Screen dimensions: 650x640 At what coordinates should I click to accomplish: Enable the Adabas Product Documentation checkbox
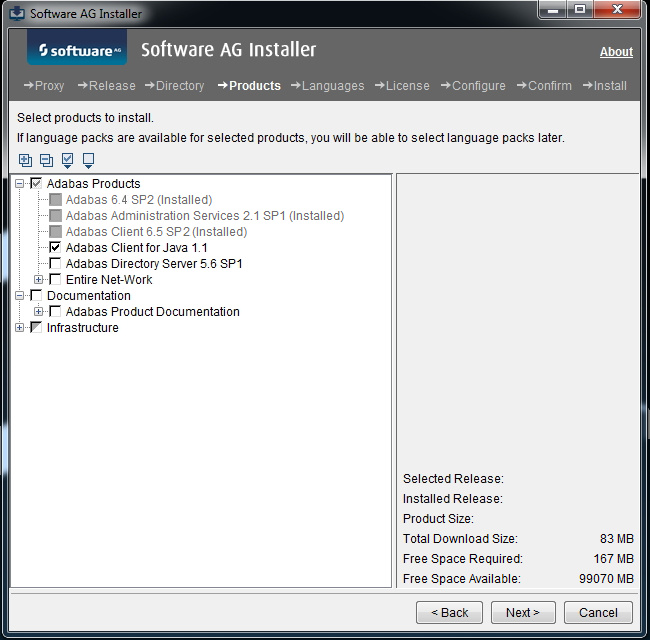pos(55,312)
